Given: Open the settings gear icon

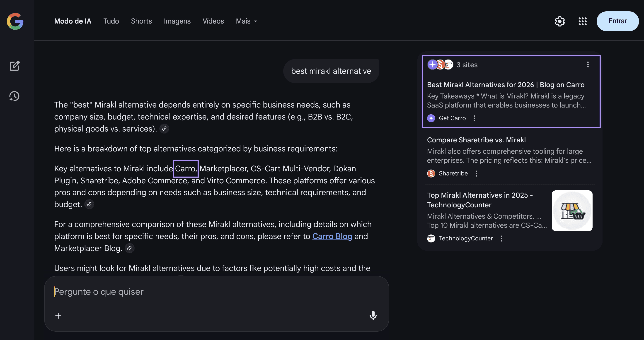Looking at the screenshot, I should 559,21.
